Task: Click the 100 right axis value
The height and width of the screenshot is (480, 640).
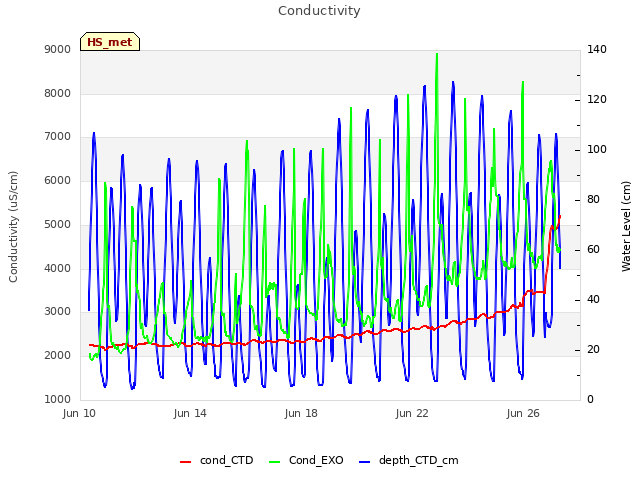Action: (597, 150)
